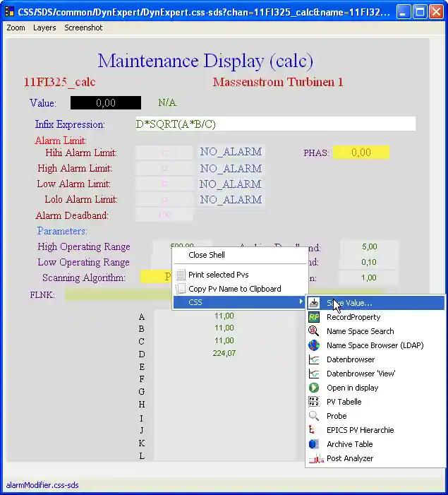Image resolution: width=448 pixels, height=495 pixels.
Task: Select Archive Table entry
Action: pos(375,444)
